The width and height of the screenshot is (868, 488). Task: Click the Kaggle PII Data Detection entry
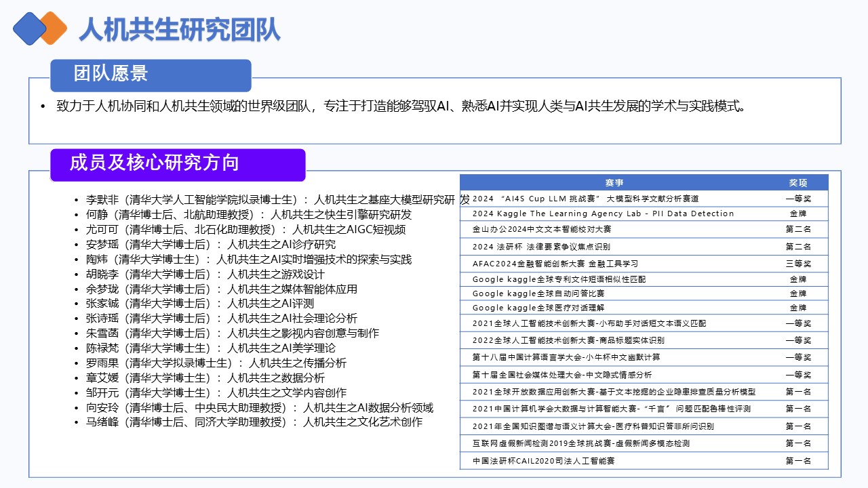click(600, 213)
